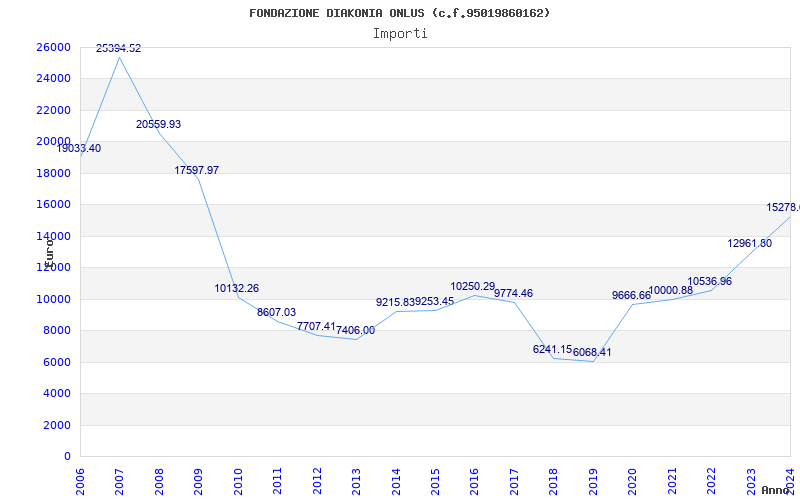Select the data label 17597.97
This screenshot has height=500, width=800.
pos(196,170)
